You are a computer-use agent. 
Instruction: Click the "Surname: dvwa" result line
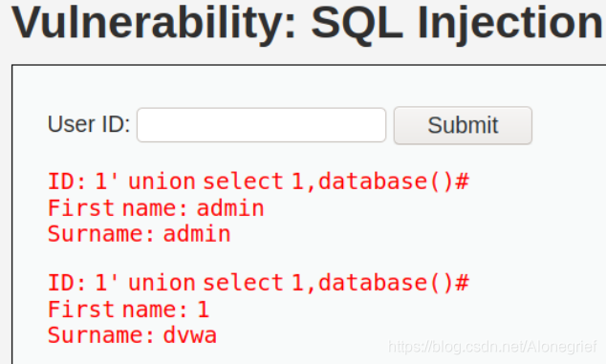(x=132, y=335)
